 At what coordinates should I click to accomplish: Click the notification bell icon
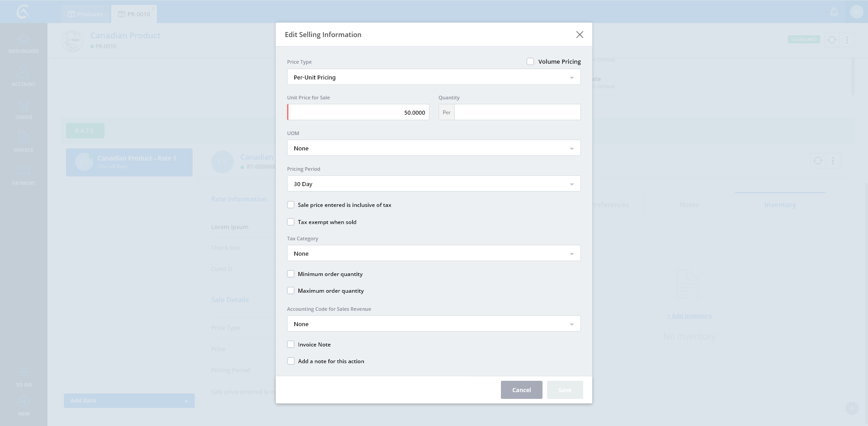point(834,12)
